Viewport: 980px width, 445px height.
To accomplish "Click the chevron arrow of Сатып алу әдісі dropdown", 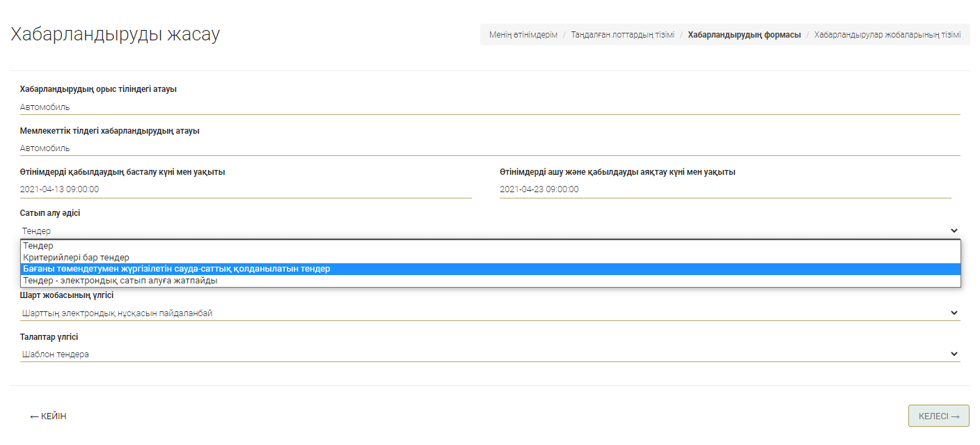I will 954,231.
